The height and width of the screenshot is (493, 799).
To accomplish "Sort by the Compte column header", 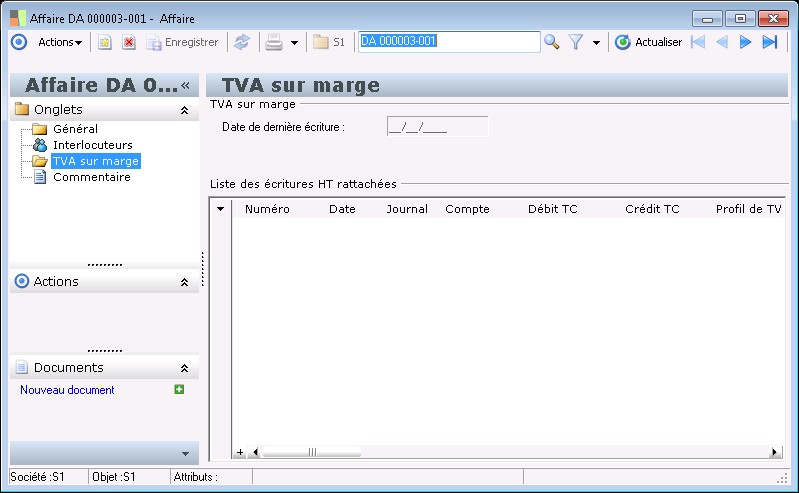I will coord(467,209).
